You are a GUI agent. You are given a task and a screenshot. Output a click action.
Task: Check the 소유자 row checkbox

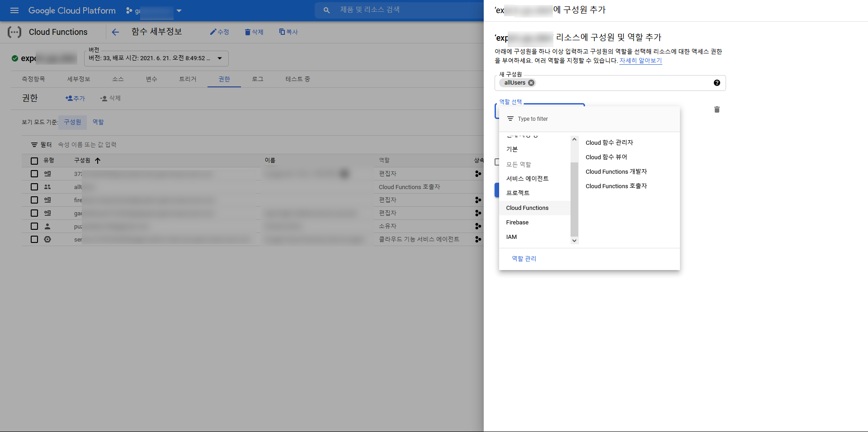pyautogui.click(x=34, y=226)
